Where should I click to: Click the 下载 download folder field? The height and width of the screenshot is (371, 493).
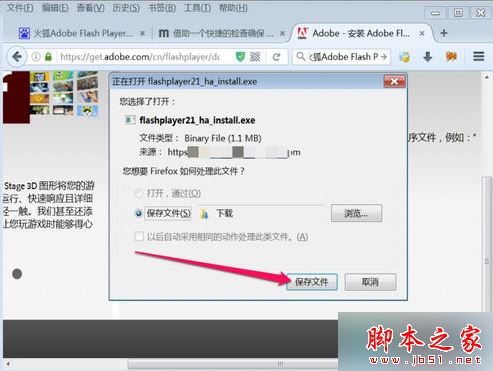[x=262, y=213]
